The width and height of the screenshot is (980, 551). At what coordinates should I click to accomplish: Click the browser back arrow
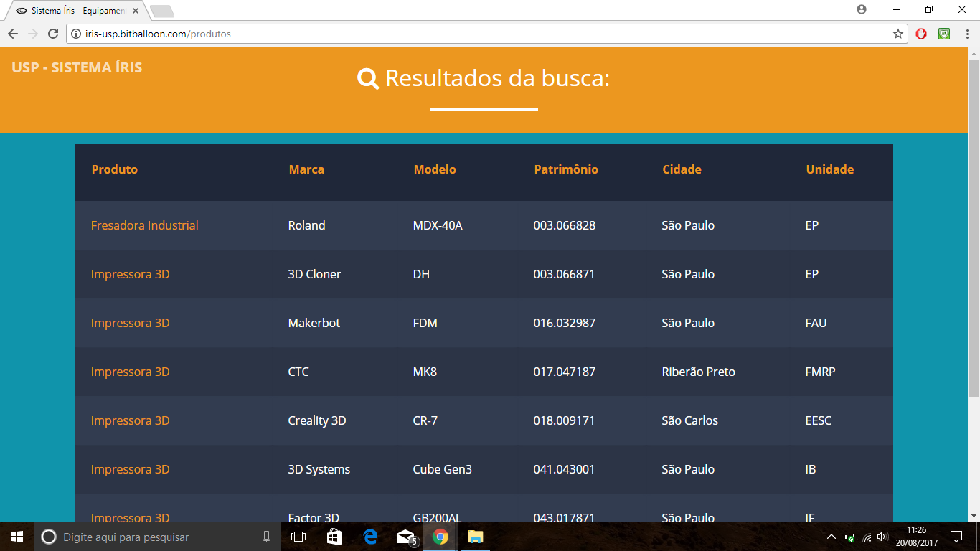tap(13, 34)
